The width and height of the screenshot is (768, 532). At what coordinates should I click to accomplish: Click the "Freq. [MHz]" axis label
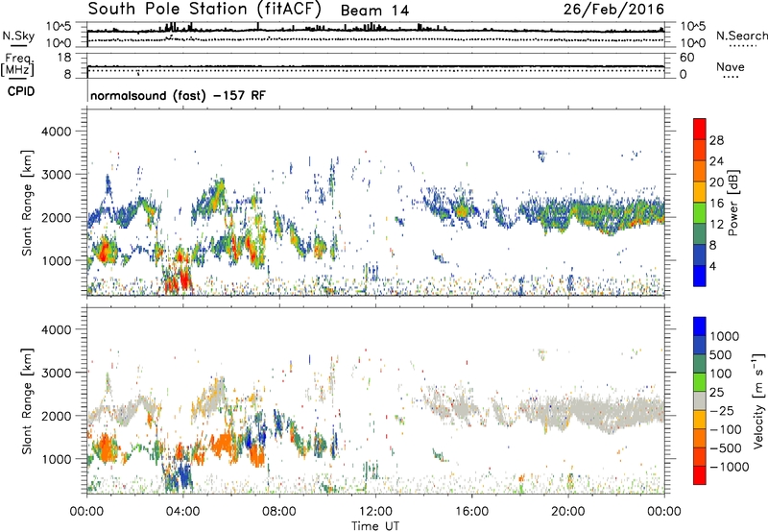coord(17,64)
